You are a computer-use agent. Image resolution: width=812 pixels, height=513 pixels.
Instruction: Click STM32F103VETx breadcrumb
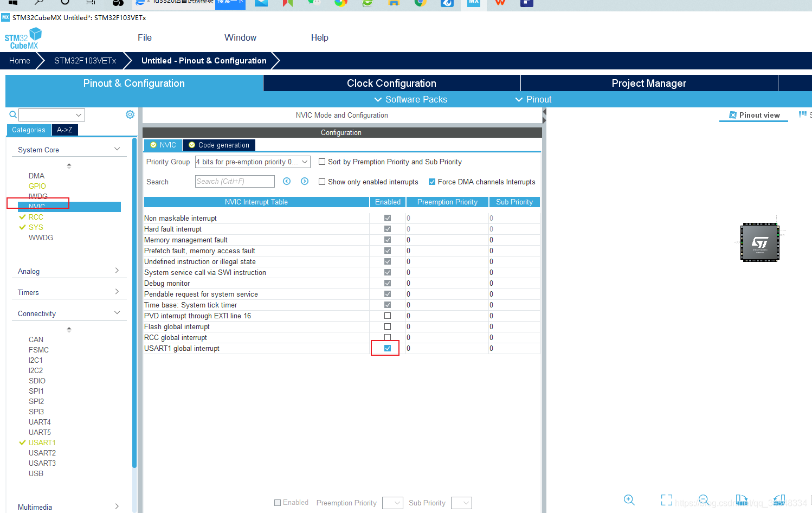85,61
